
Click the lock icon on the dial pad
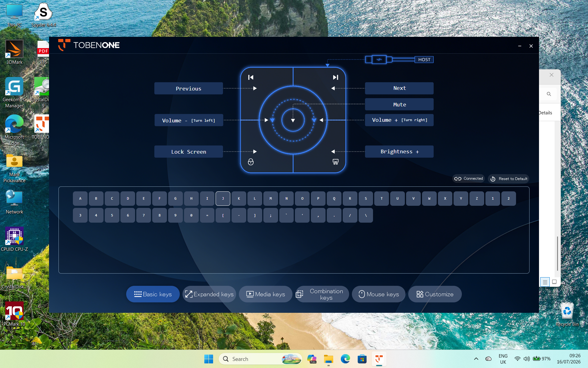(251, 162)
